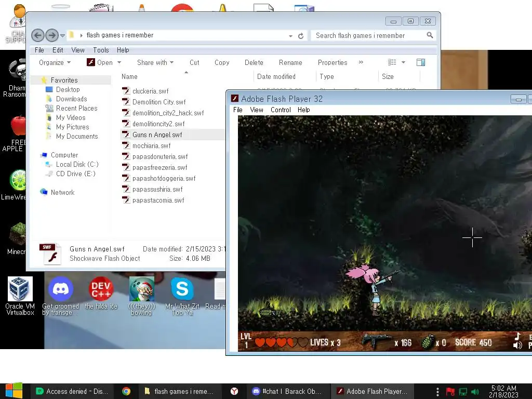Open Discord icon labeled Get groomed
532x399 pixels.
[60, 296]
